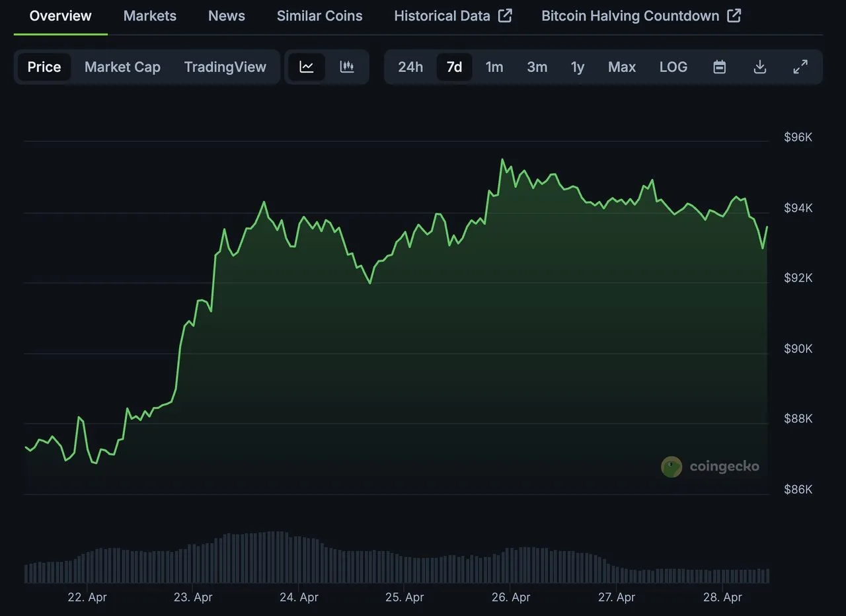This screenshot has width=846, height=616.
Task: Switch to the candlestick chart icon
Action: click(x=347, y=67)
